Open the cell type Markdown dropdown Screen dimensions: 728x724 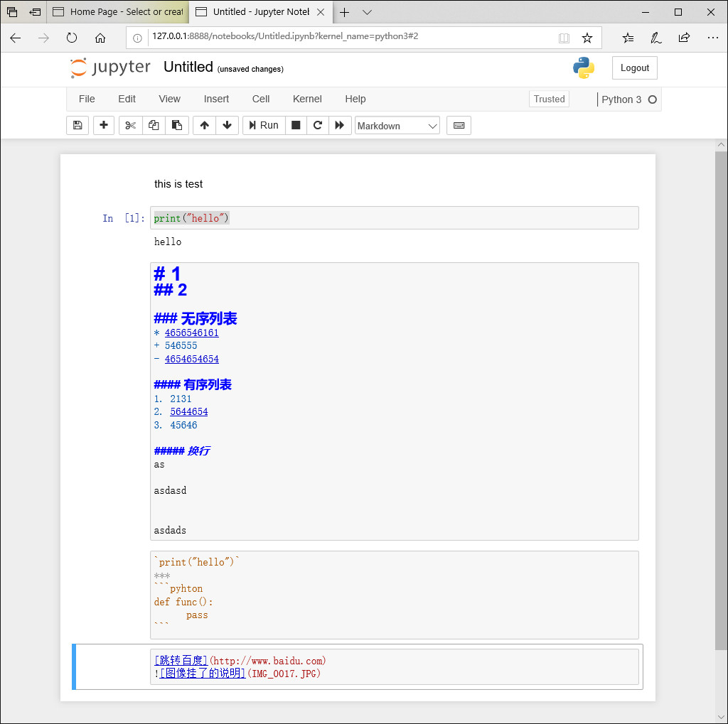pos(397,126)
